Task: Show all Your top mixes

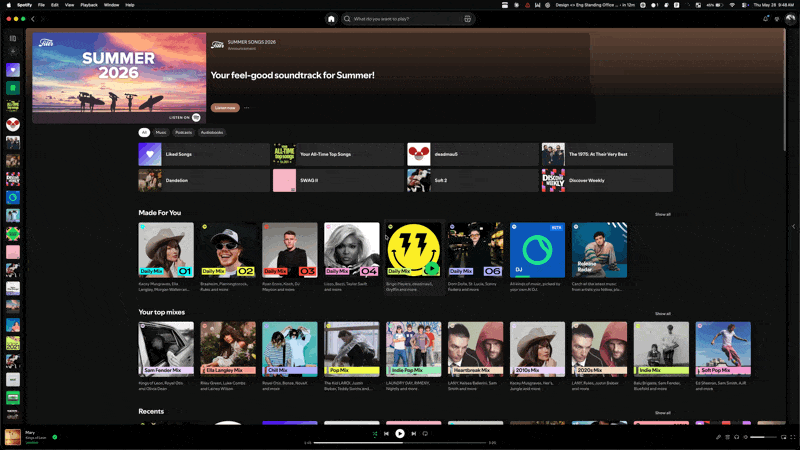Action: point(663,314)
